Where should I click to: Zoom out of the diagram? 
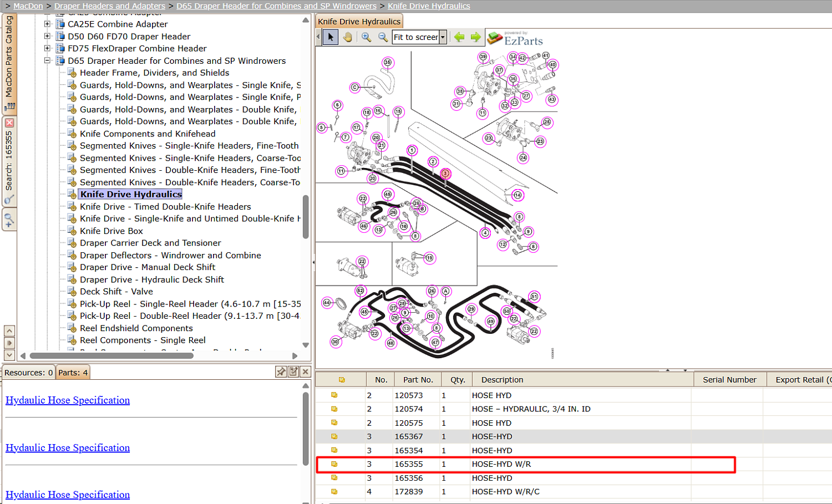point(383,37)
